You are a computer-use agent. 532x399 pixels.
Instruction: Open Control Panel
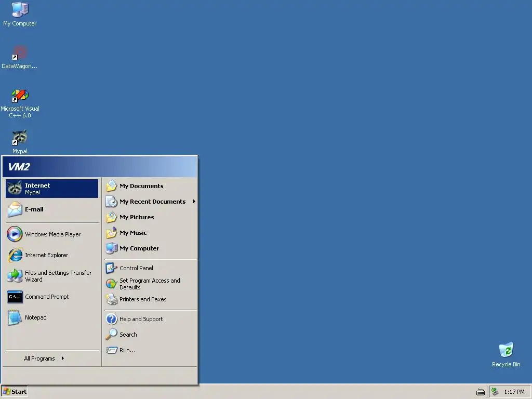point(150,268)
